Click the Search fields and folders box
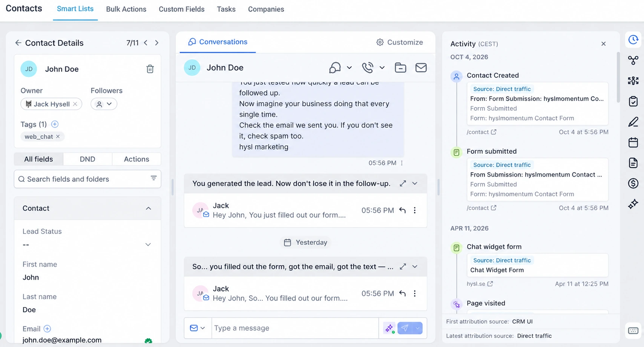The image size is (644, 347). coord(87,179)
